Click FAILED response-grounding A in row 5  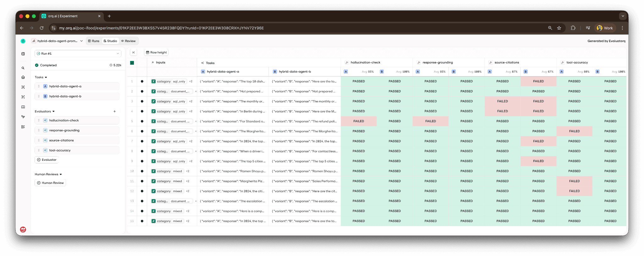click(x=430, y=121)
